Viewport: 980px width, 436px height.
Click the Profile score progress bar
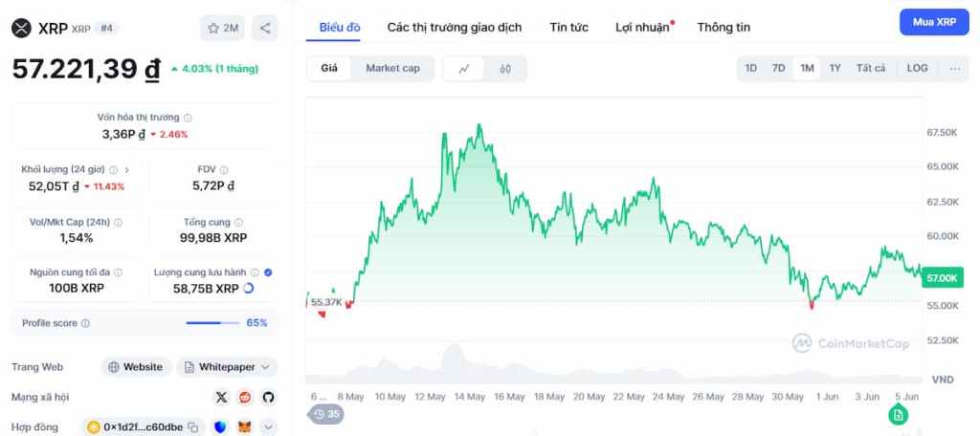[212, 323]
